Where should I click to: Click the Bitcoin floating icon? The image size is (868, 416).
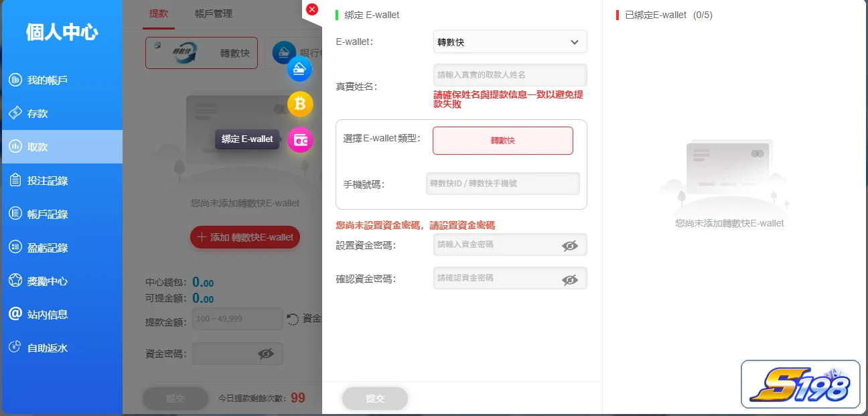pos(300,104)
